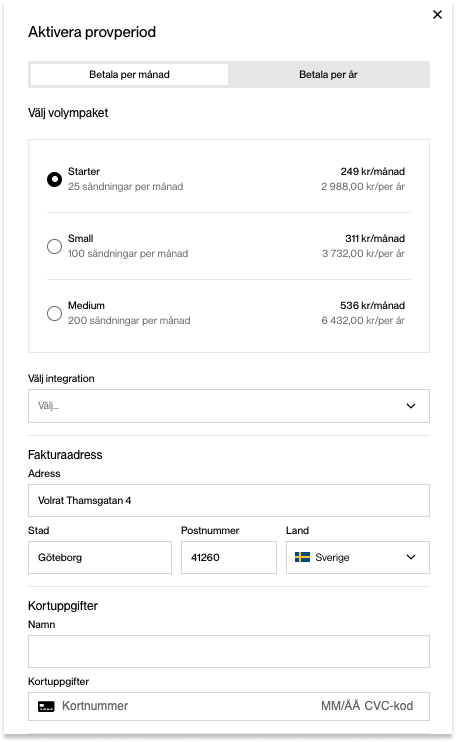
Task: Click the chevron arrow in Välj integration
Action: point(411,406)
